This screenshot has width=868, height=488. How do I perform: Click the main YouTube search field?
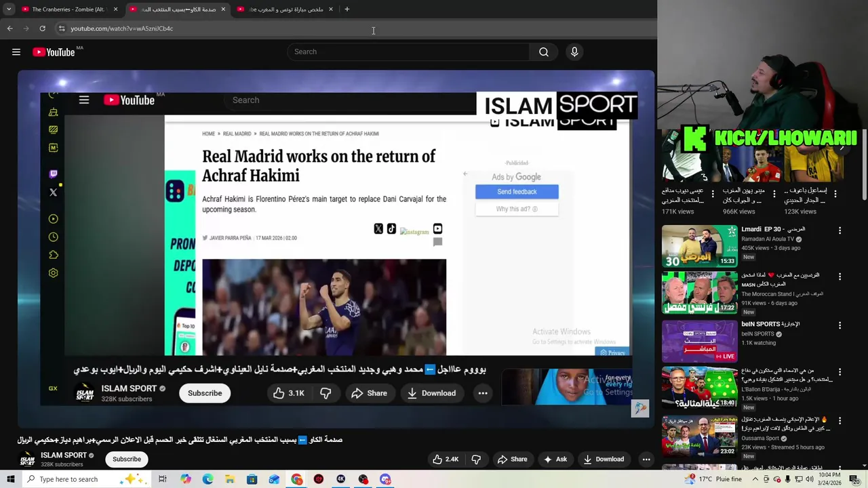pyautogui.click(x=408, y=52)
